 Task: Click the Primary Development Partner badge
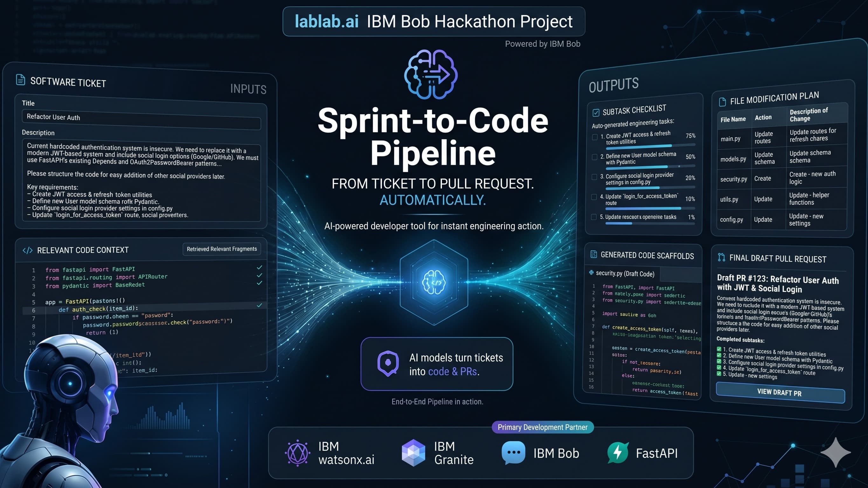coord(542,427)
